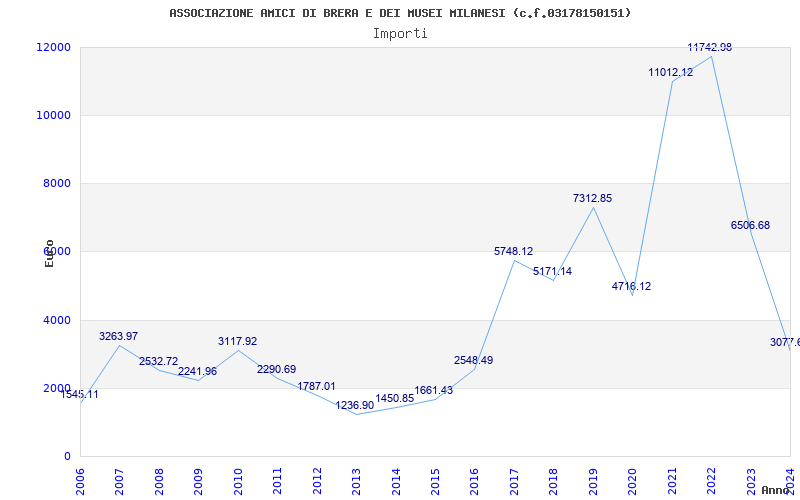The image size is (800, 500).
Task: Select the 2241.96 data label
Action: point(197,371)
